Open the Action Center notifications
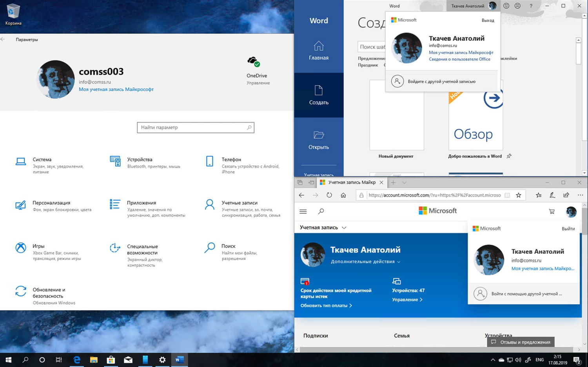588x367 pixels. pos(577,360)
